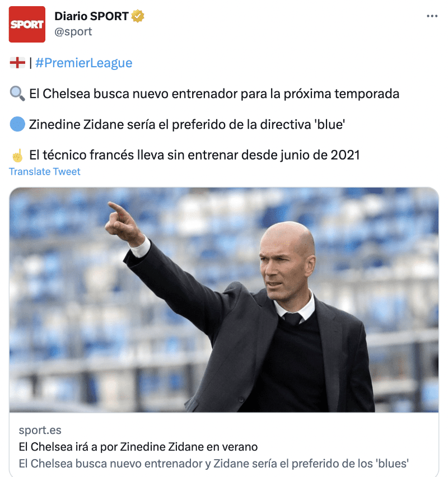Select the line about Zinedine Zidane preferido

point(187,124)
